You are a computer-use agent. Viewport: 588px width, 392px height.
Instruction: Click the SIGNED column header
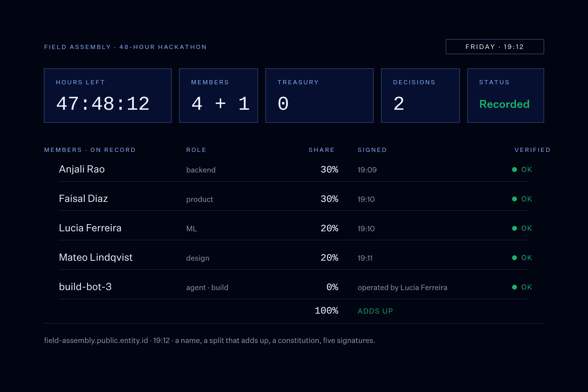pos(372,150)
